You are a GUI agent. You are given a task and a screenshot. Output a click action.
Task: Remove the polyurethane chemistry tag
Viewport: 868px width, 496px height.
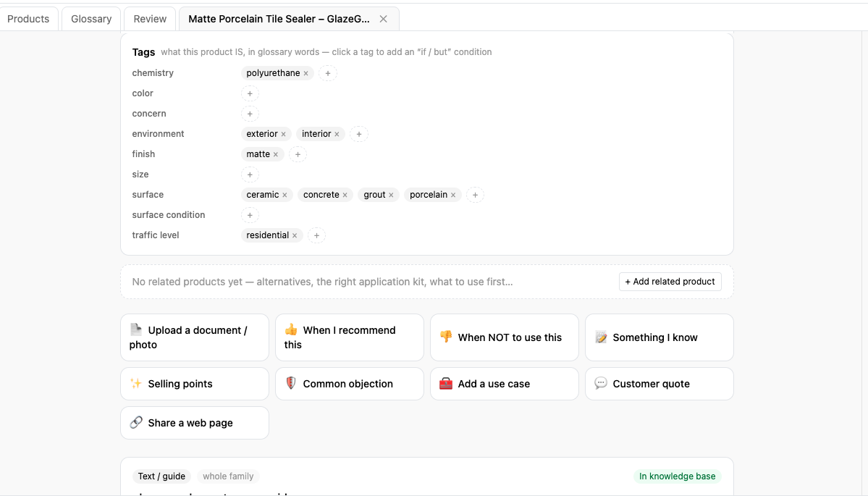[x=306, y=73]
